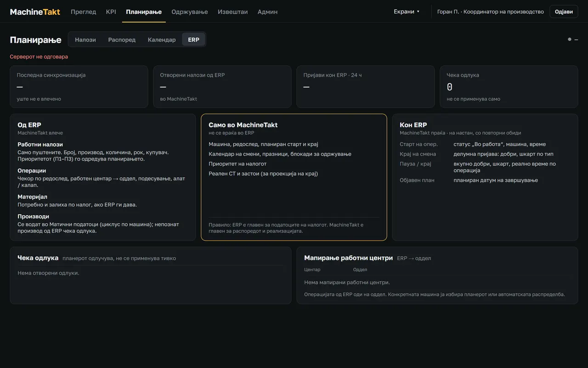Navigate to the Админ section

click(x=267, y=11)
